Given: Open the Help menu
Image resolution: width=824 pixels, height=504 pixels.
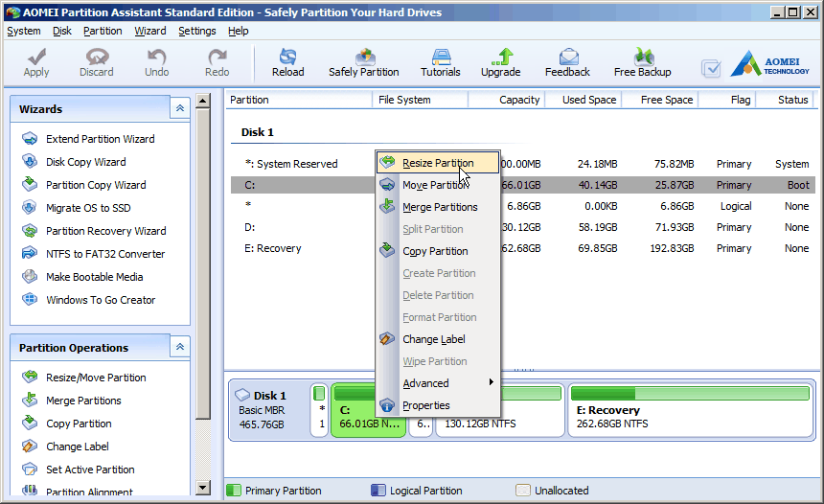Looking at the screenshot, I should [238, 31].
